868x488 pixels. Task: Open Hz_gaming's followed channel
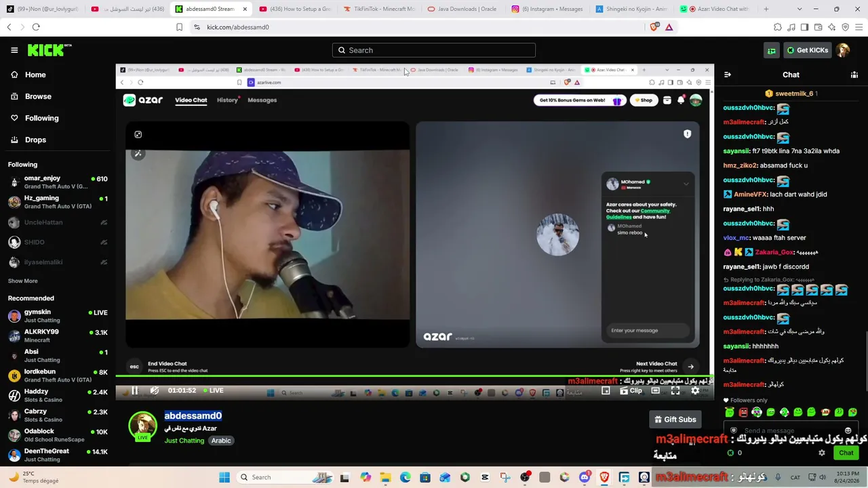tap(58, 202)
